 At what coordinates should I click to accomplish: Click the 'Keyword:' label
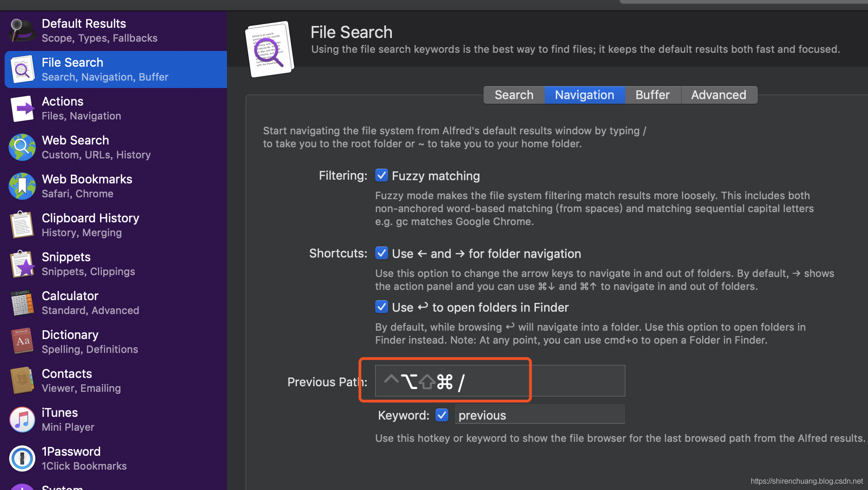coord(403,415)
